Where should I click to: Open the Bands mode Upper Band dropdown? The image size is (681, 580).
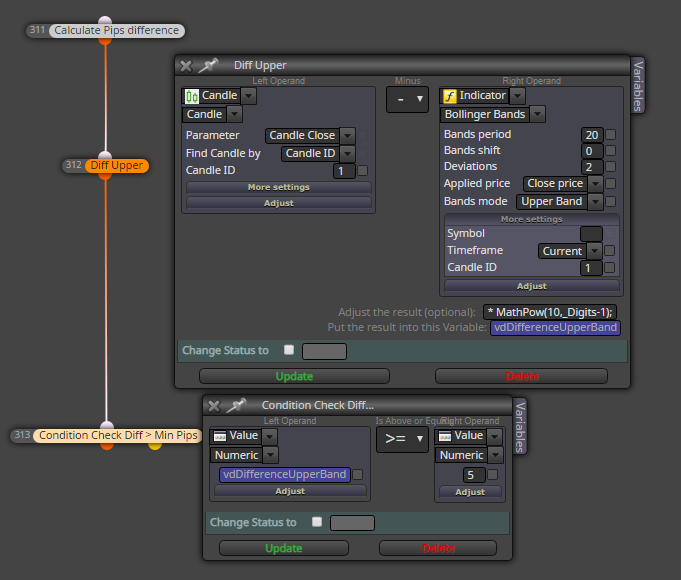pos(596,202)
